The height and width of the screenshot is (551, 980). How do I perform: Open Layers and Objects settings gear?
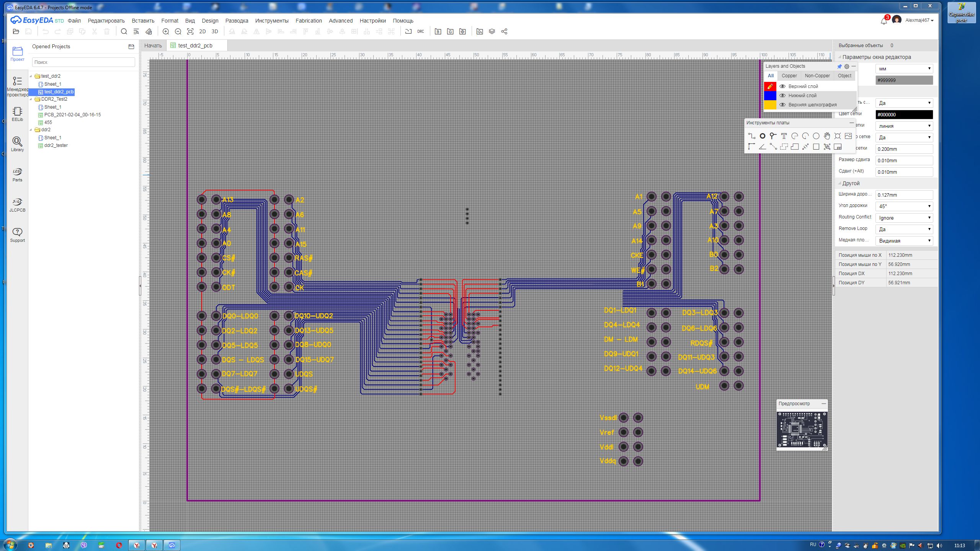point(846,66)
